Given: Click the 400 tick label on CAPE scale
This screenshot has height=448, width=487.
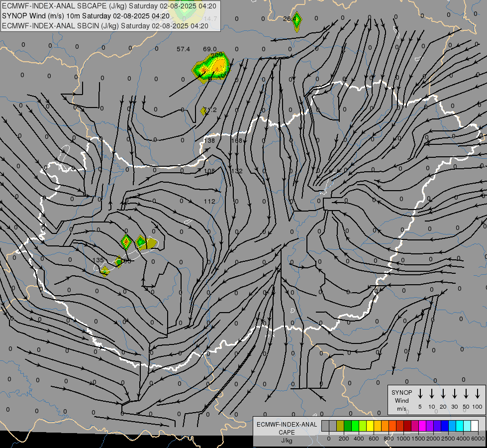Looking at the screenshot, I should [x=359, y=439].
